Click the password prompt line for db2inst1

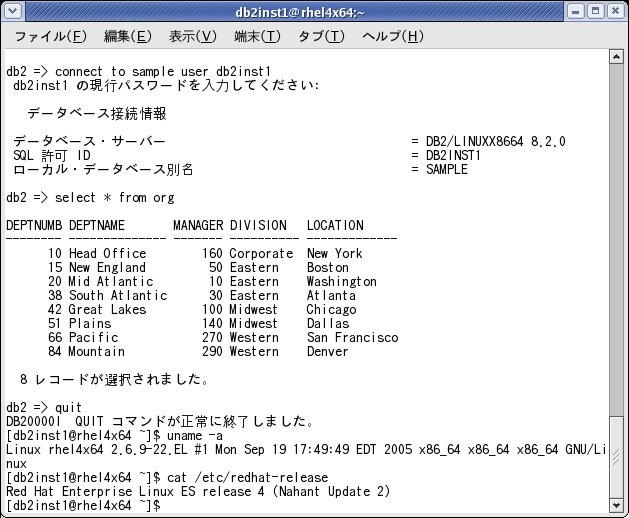tap(166, 86)
